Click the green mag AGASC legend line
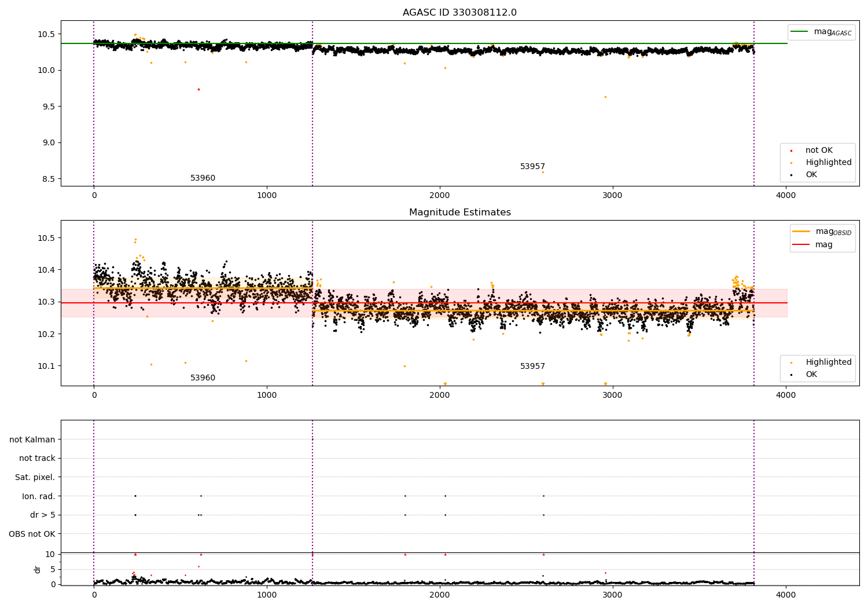The height and width of the screenshot is (608, 868). pos(800,32)
